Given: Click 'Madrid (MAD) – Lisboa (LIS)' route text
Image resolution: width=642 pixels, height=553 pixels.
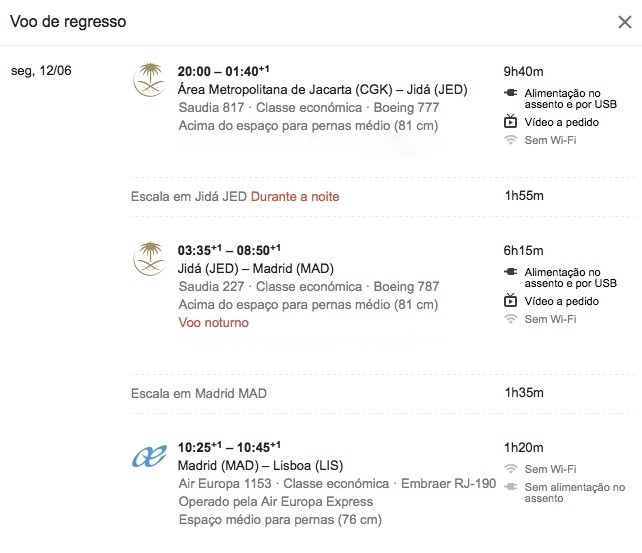Looking at the screenshot, I should [260, 465].
